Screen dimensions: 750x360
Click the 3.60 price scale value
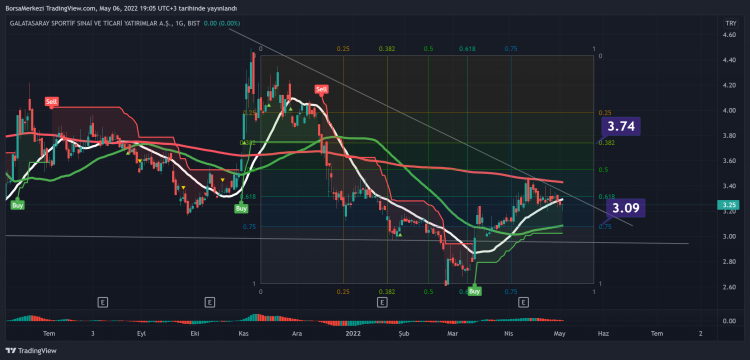click(729, 161)
